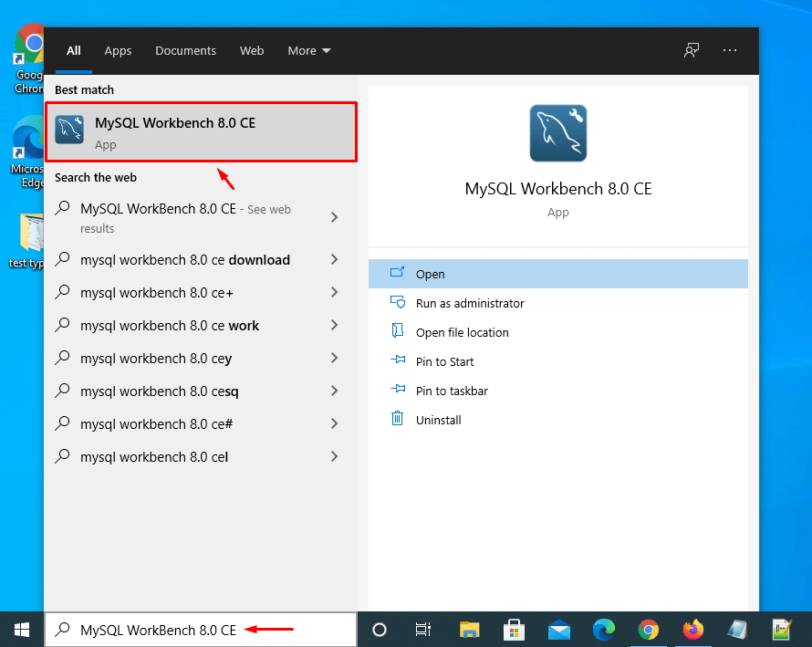Switch to the Web search tab

pos(252,51)
